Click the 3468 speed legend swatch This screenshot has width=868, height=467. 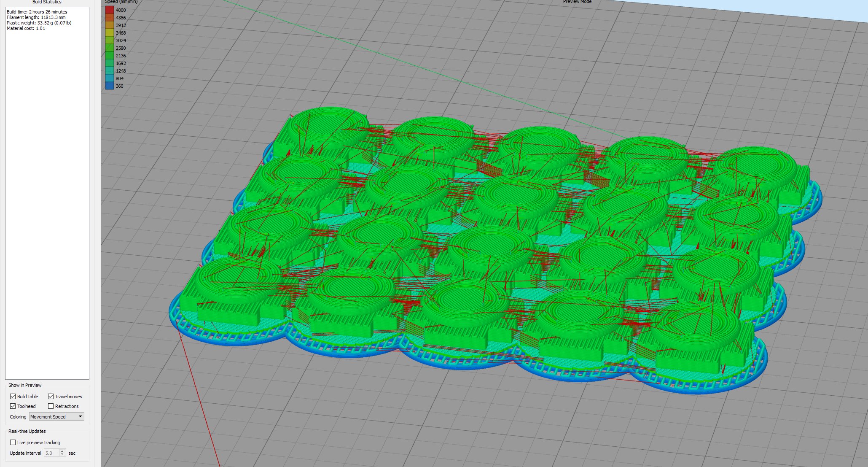[x=110, y=32]
